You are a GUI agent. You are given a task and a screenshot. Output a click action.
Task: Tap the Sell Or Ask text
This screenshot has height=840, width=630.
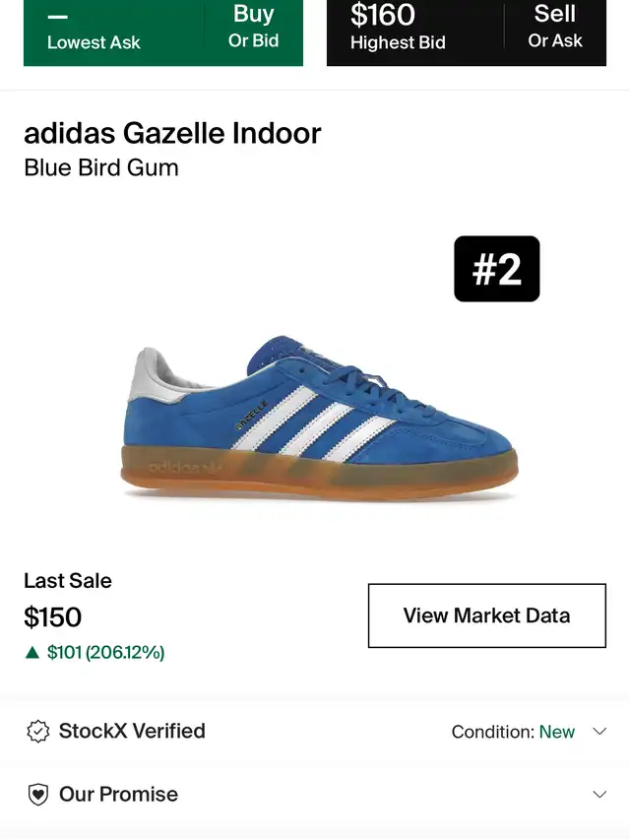[555, 27]
